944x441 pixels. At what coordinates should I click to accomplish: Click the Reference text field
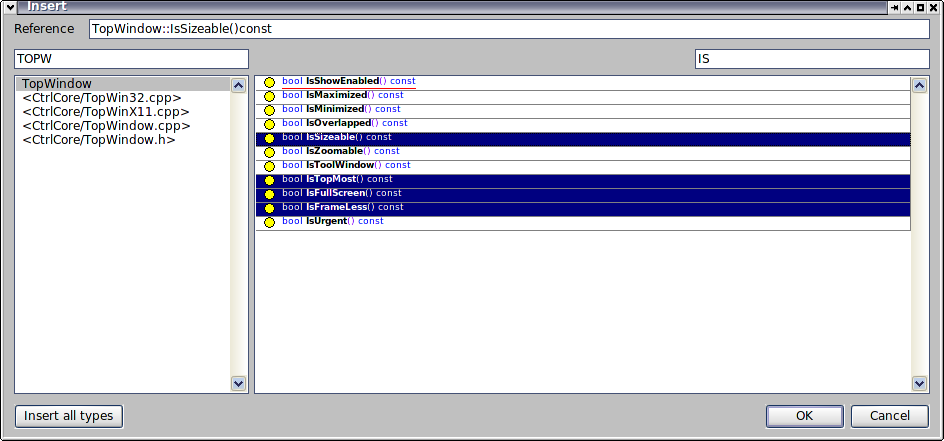[508, 29]
